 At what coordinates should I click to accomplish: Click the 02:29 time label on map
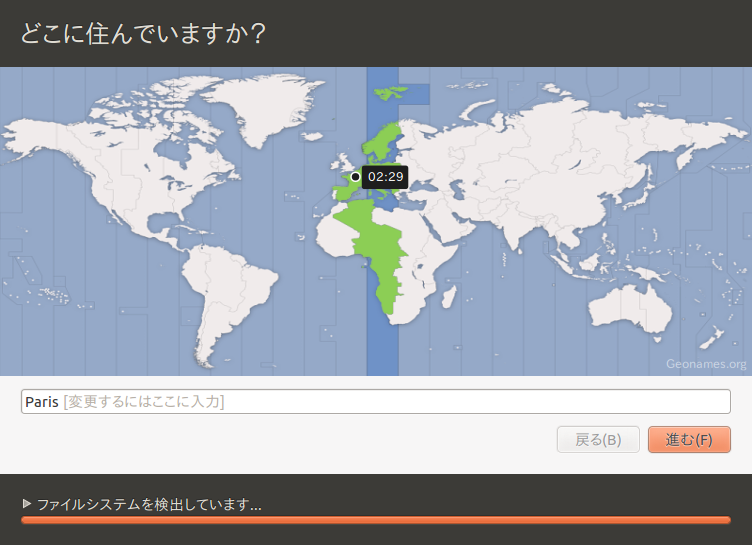click(x=385, y=177)
